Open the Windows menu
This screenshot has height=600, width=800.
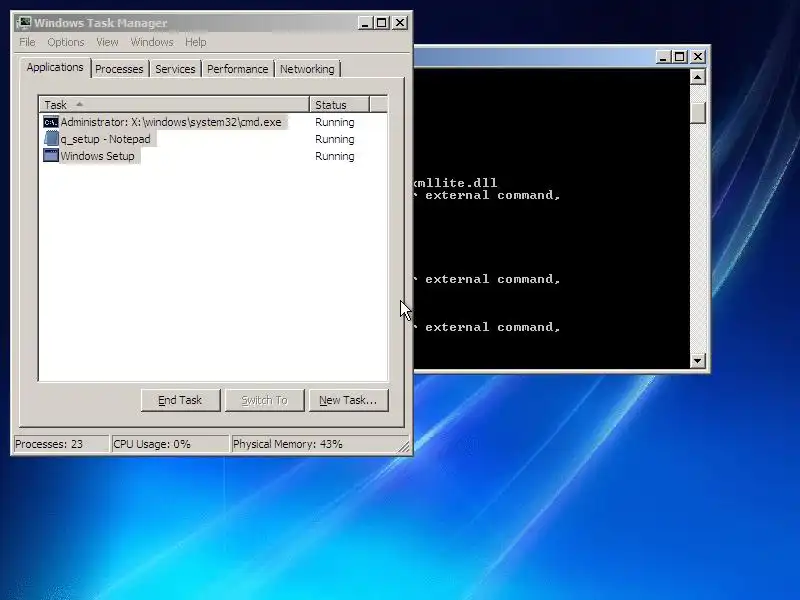152,42
